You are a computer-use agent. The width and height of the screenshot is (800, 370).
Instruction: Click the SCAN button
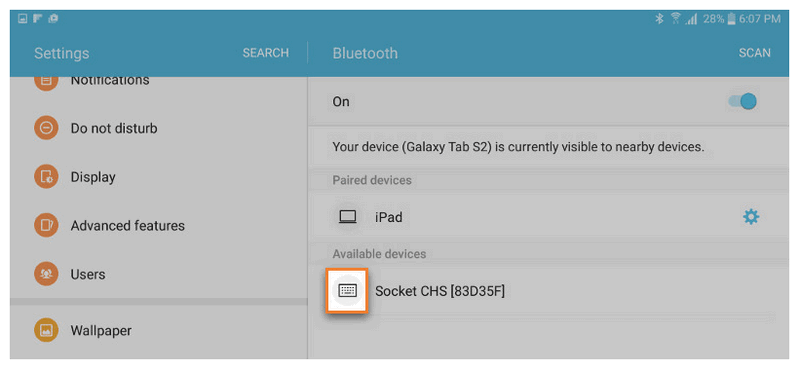[x=755, y=53]
